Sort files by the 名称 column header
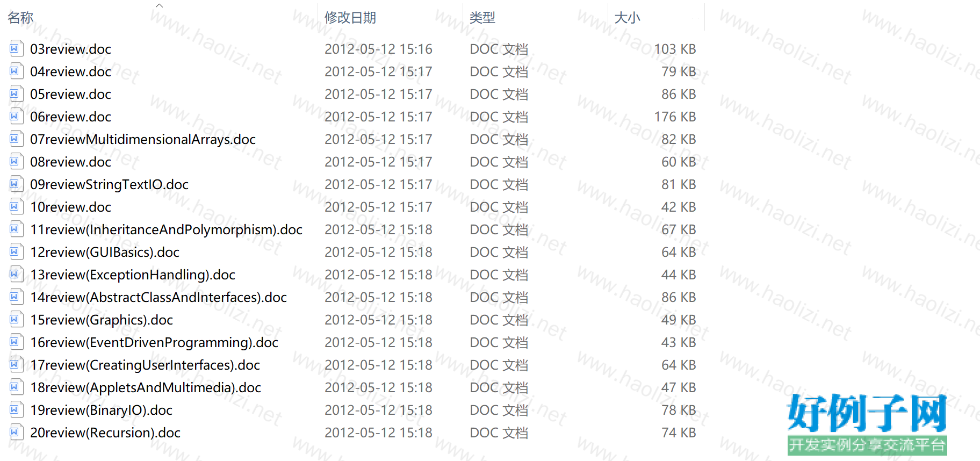Screen dimensions: 980x461 [20, 18]
